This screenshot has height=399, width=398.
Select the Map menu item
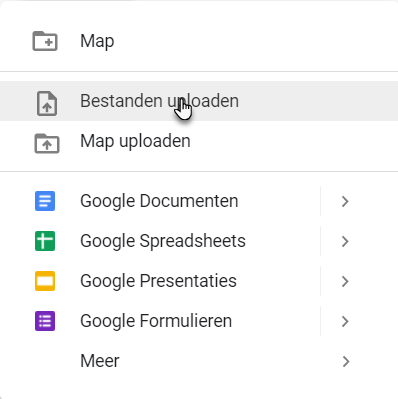[x=199, y=41]
